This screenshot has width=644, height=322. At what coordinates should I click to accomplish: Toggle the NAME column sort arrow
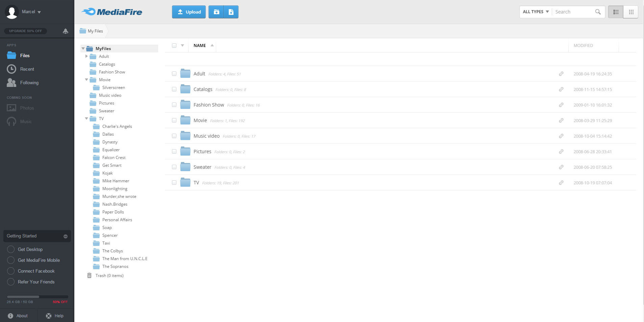point(212,45)
